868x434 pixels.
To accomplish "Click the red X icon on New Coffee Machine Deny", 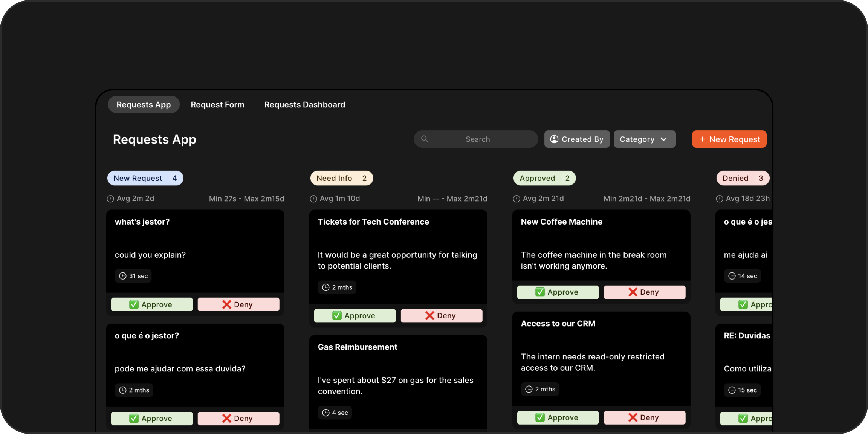I will click(x=632, y=292).
